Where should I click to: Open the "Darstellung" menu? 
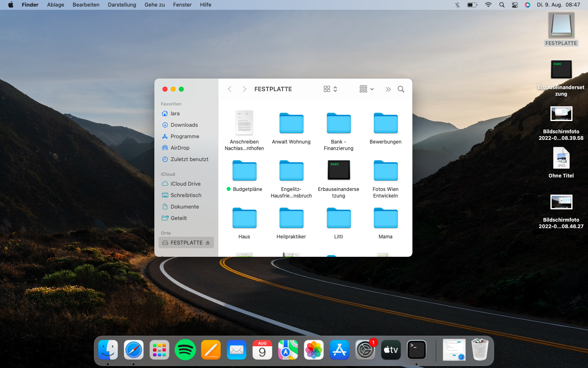point(122,4)
